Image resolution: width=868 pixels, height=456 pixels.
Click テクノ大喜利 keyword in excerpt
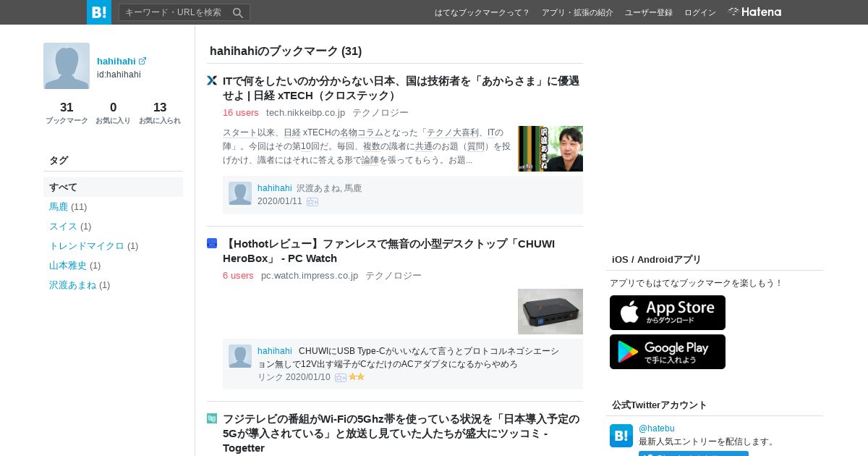(453, 132)
